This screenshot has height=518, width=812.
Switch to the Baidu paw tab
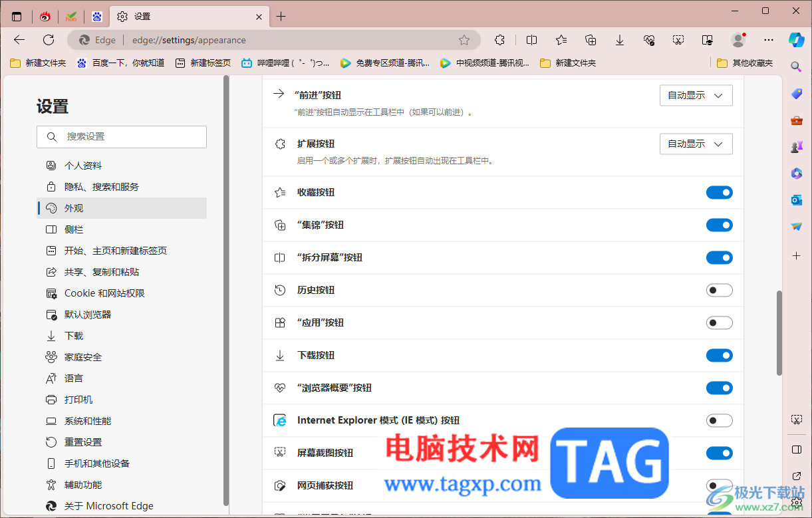pos(97,17)
